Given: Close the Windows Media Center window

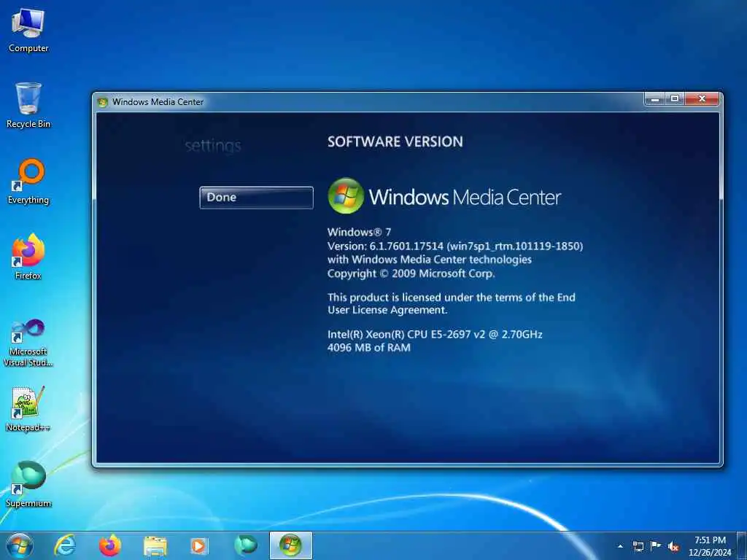Looking at the screenshot, I should click(702, 98).
